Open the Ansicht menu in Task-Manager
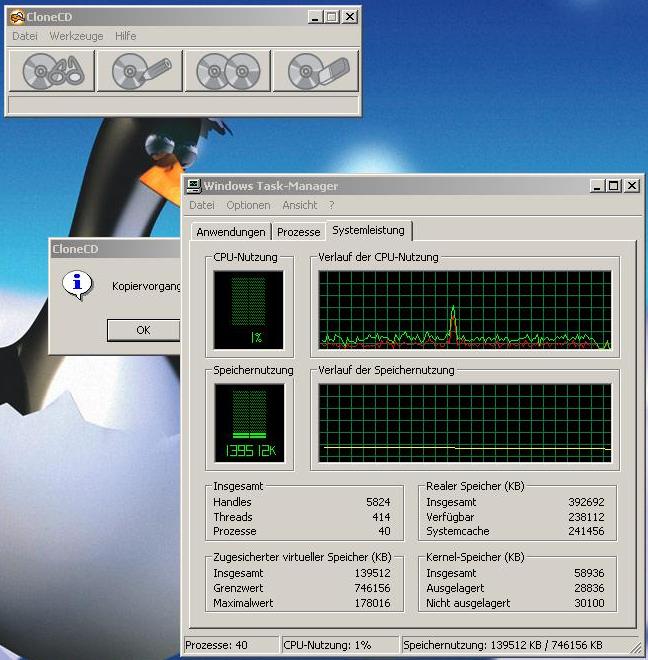 (299, 205)
